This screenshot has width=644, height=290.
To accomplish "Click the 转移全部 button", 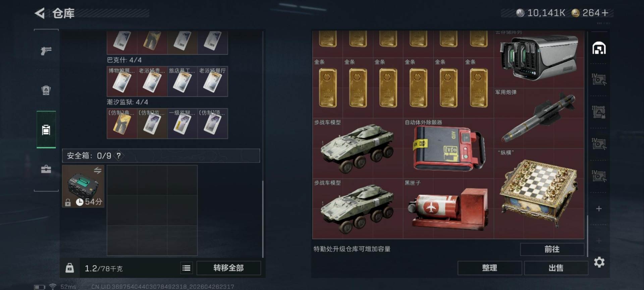I will pyautogui.click(x=228, y=268).
